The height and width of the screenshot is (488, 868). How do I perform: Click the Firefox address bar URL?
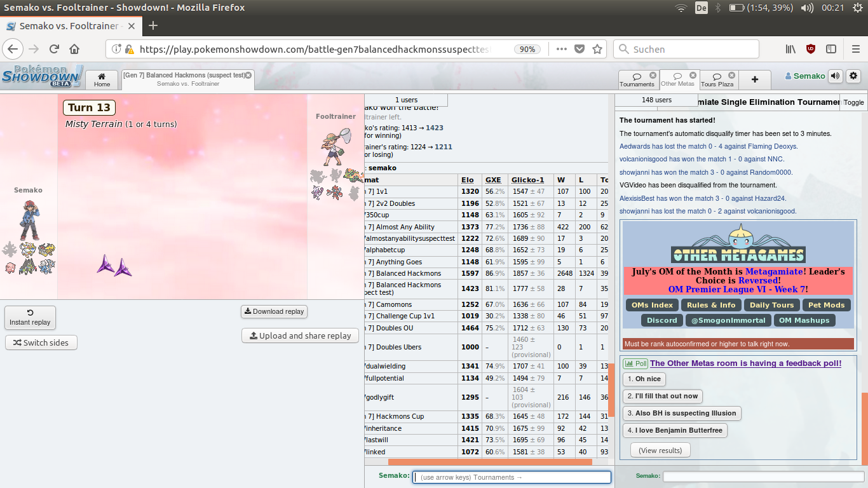click(315, 49)
